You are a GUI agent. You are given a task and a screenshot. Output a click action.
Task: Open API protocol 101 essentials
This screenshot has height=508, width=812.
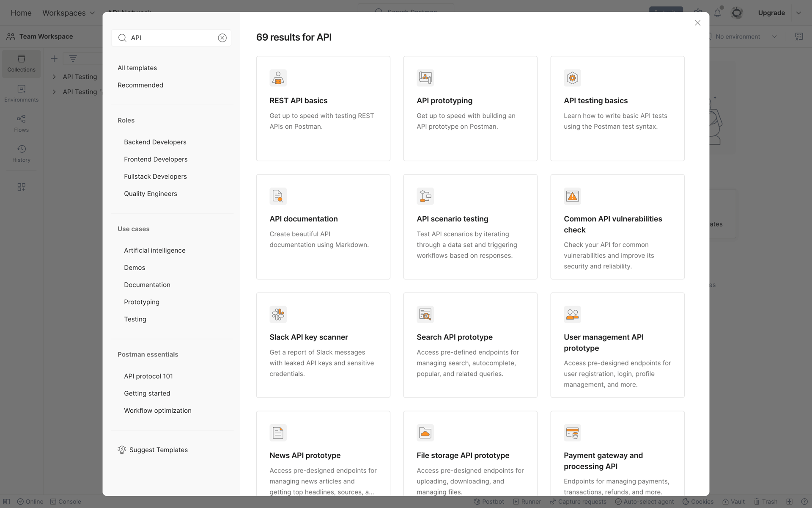coord(148,376)
